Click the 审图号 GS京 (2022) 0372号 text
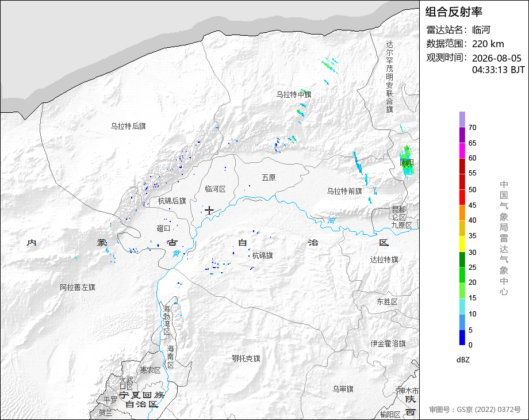The width and height of the screenshot is (529, 420). click(475, 410)
